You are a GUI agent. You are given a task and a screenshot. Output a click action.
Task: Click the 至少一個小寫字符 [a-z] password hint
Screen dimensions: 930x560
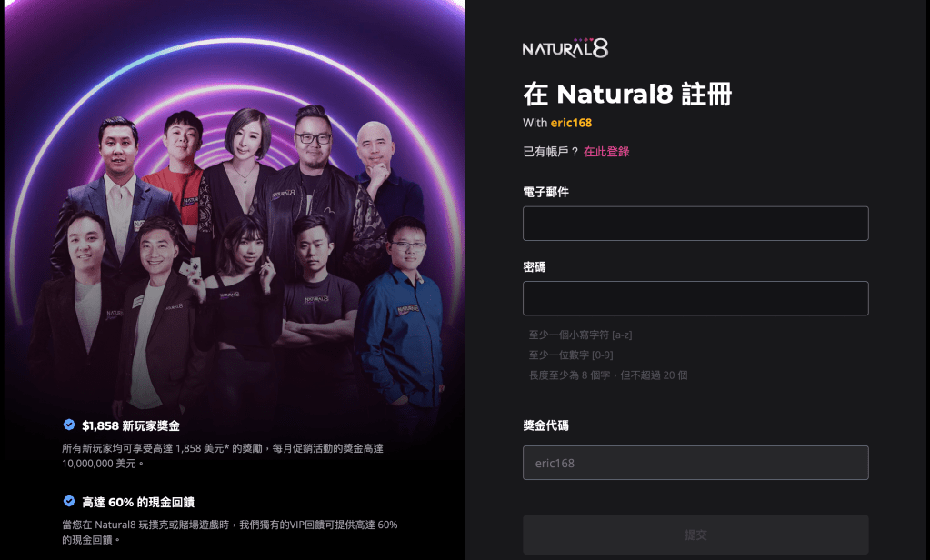pos(580,335)
